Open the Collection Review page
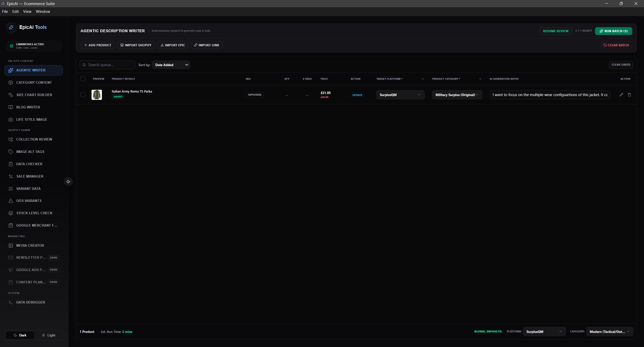 33,139
